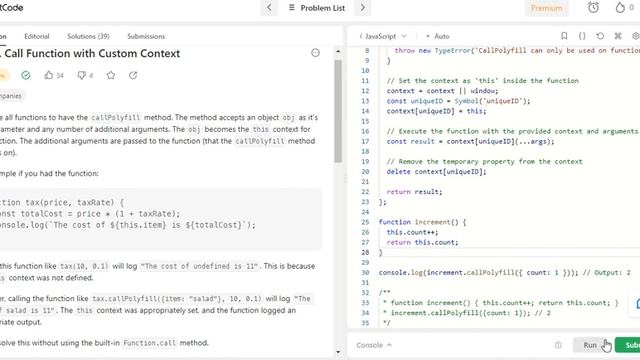Reset code to default icon
The image size is (640, 360).
coord(600,36)
